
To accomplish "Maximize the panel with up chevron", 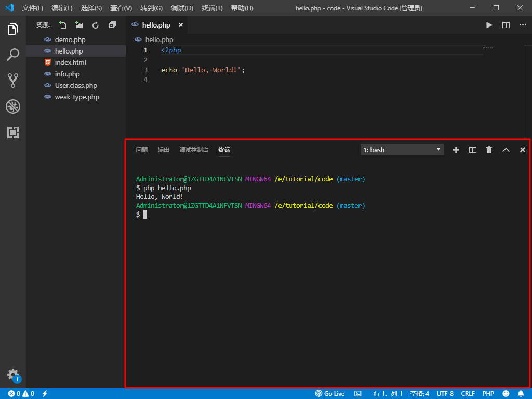I will coord(506,150).
